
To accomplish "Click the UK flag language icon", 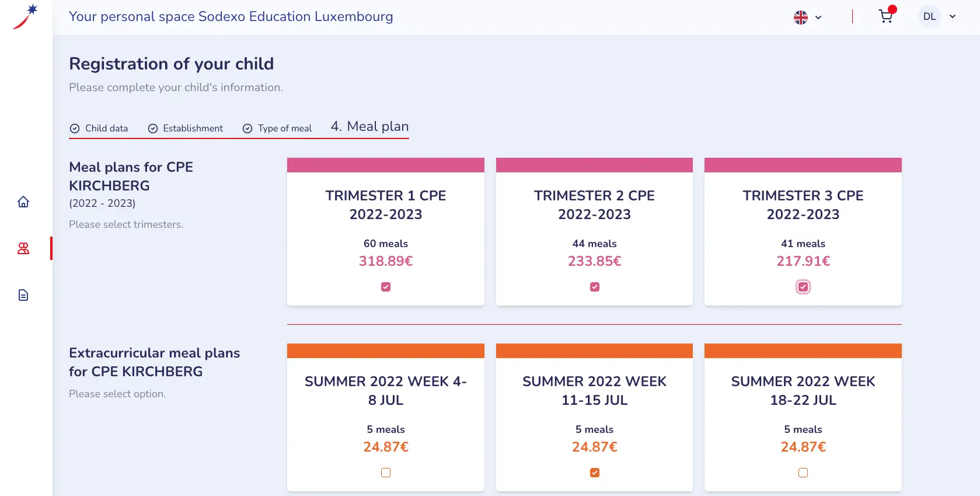I will pyautogui.click(x=801, y=18).
